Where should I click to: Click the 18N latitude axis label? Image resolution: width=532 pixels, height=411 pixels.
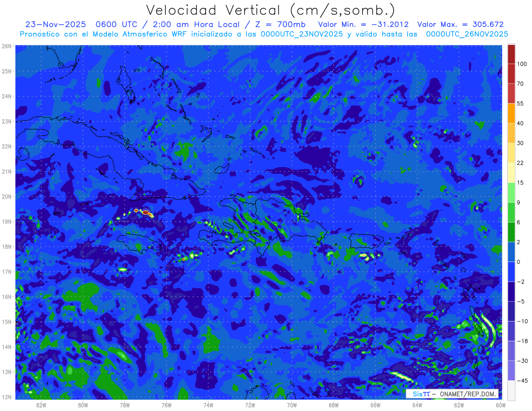click(7, 247)
